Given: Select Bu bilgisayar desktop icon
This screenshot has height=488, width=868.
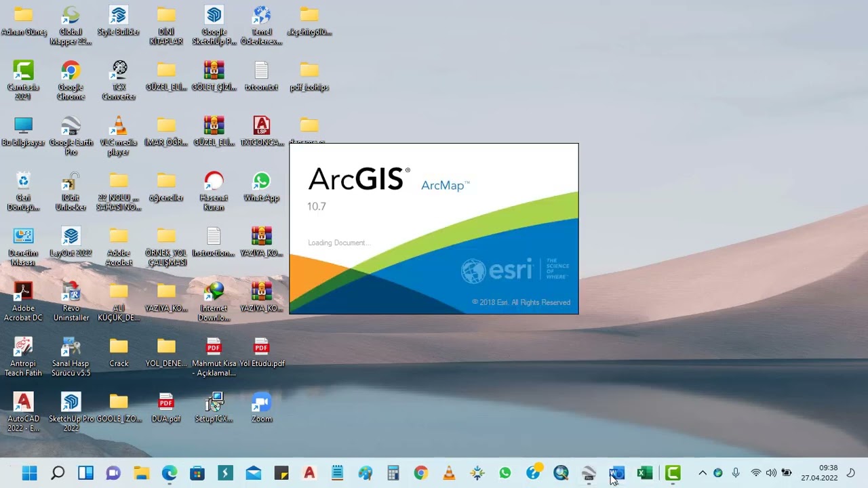Looking at the screenshot, I should (x=23, y=131).
